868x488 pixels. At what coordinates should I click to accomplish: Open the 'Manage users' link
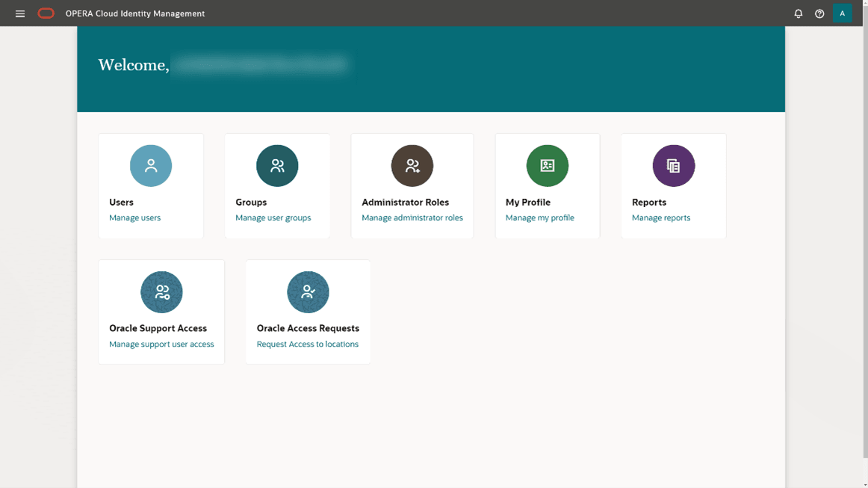[135, 217]
